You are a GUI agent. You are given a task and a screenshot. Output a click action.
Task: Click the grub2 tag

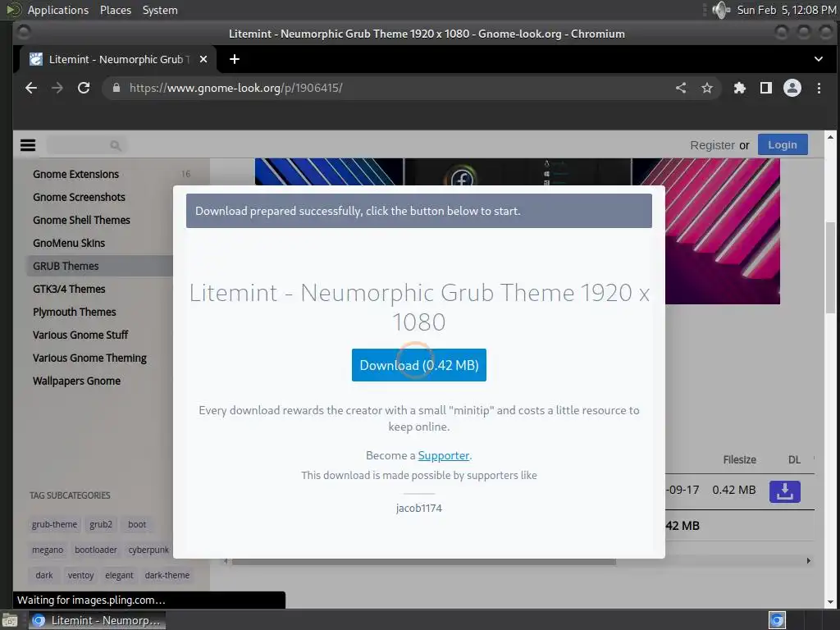tap(101, 524)
